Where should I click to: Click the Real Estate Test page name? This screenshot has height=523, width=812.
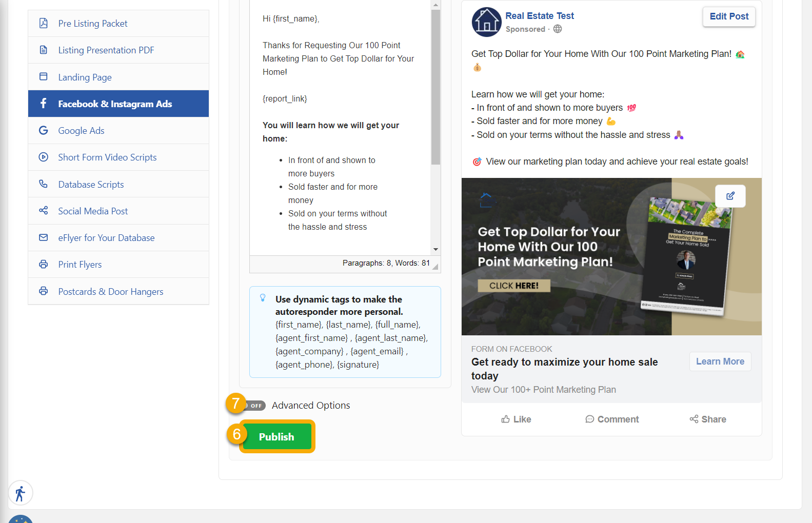540,16
